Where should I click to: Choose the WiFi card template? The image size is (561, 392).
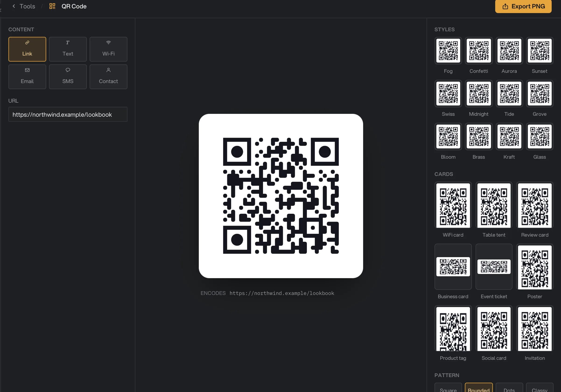(453, 205)
